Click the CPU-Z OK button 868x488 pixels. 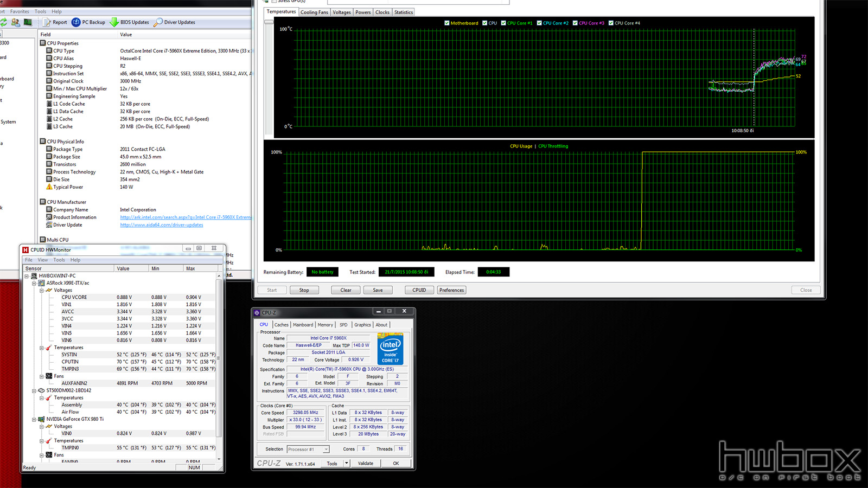pyautogui.click(x=396, y=464)
